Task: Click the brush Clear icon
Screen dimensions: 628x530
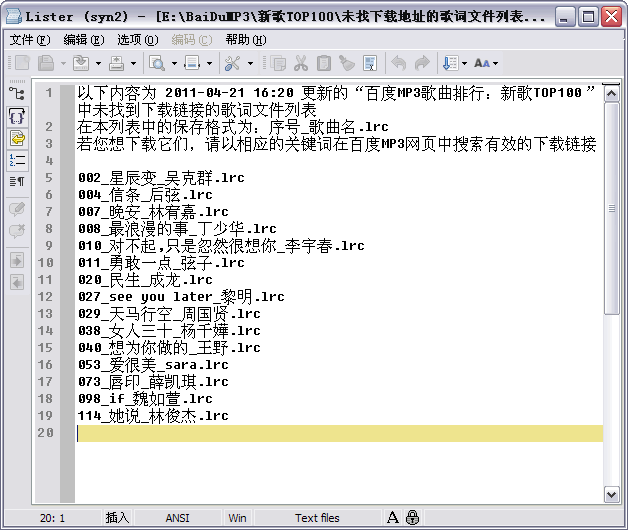Action: coord(347,63)
